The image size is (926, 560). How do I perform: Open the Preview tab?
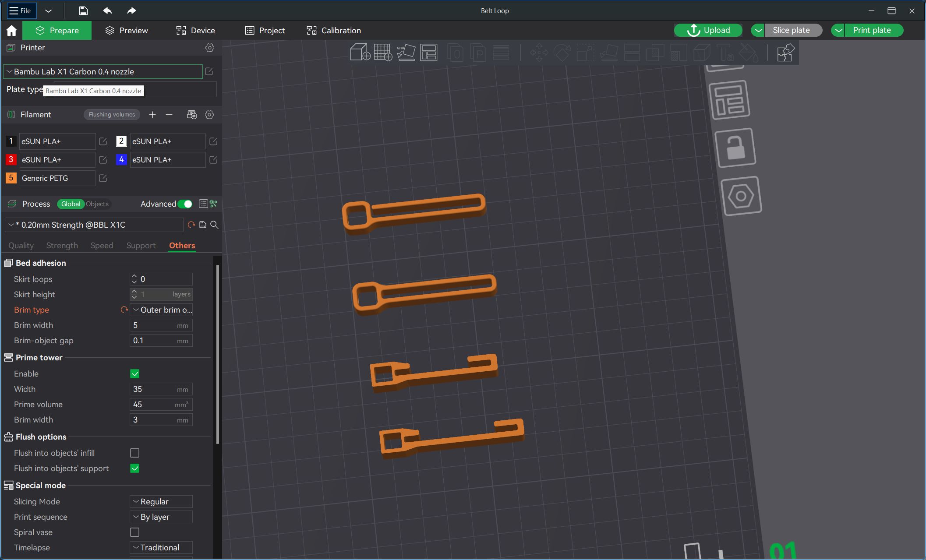[x=127, y=31]
